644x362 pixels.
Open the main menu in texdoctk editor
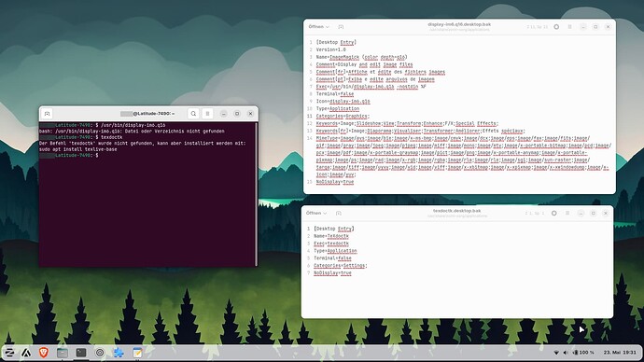[567, 213]
